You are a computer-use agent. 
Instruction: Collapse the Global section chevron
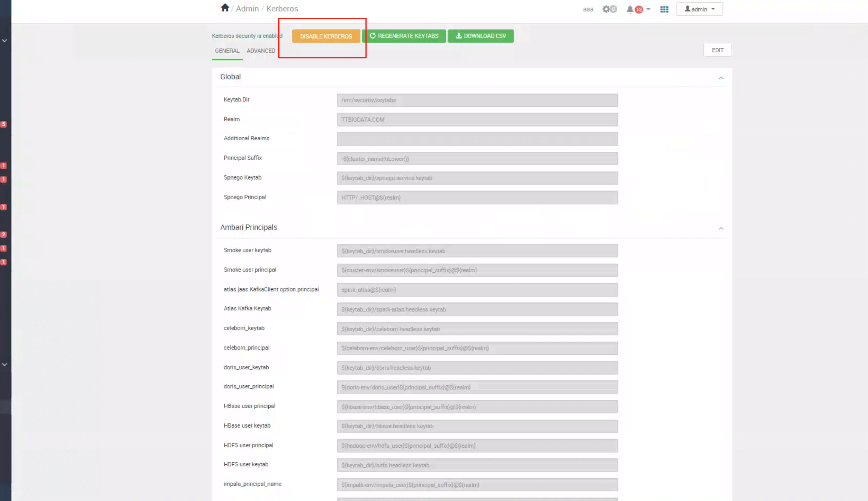(721, 78)
